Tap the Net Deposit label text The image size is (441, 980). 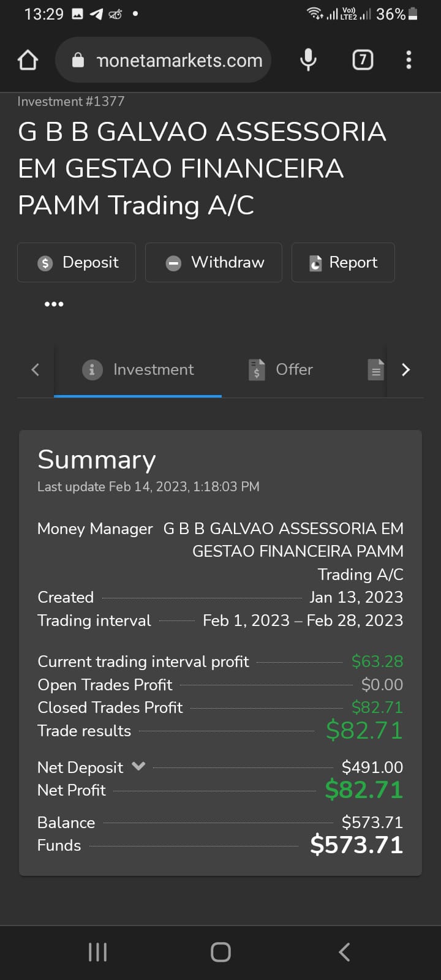[80, 767]
